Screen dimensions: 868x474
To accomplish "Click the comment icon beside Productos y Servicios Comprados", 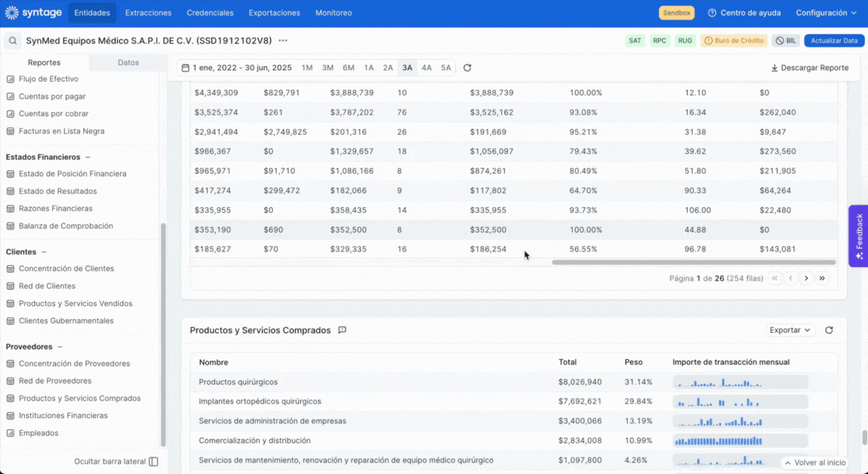I will 342,330.
